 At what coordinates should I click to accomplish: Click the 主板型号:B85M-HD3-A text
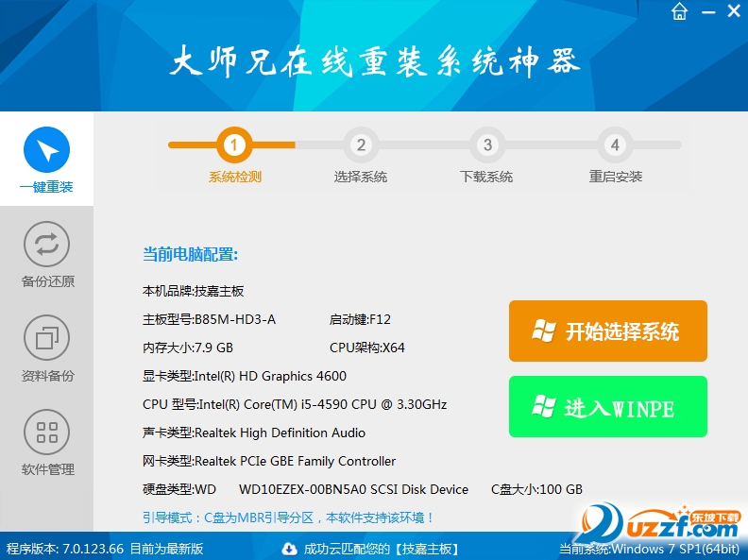pyautogui.click(x=209, y=319)
